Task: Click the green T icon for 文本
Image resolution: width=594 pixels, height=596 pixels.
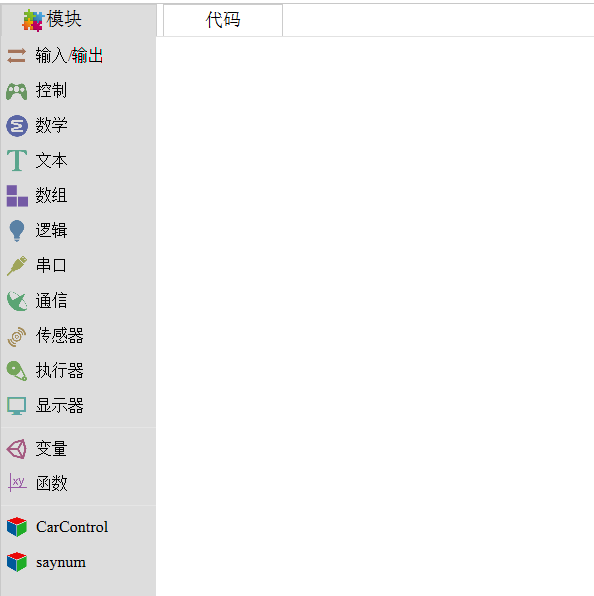Action: (x=17, y=160)
